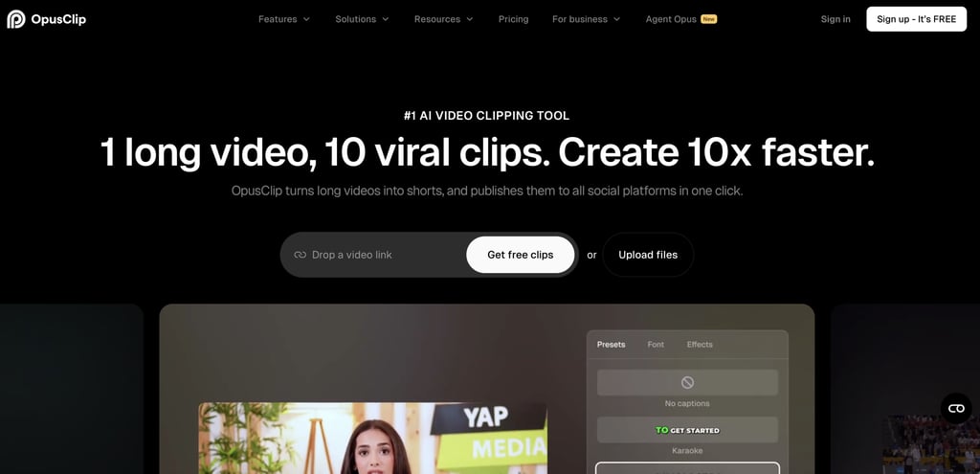Open the chat widget icon
The image size is (980, 474).
click(956, 408)
